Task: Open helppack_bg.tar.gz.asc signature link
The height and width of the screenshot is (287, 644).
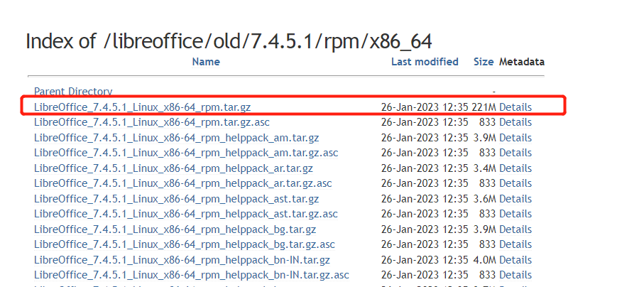Action: click(x=185, y=244)
